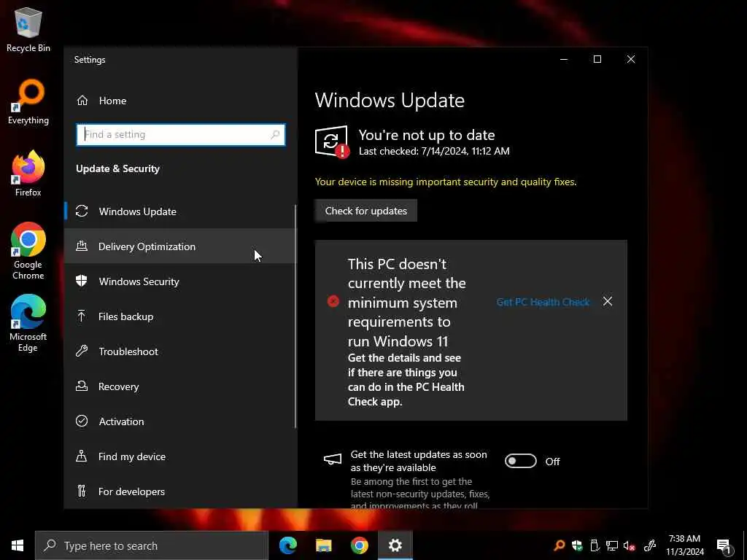Click the muted volume tray icon

[630, 545]
